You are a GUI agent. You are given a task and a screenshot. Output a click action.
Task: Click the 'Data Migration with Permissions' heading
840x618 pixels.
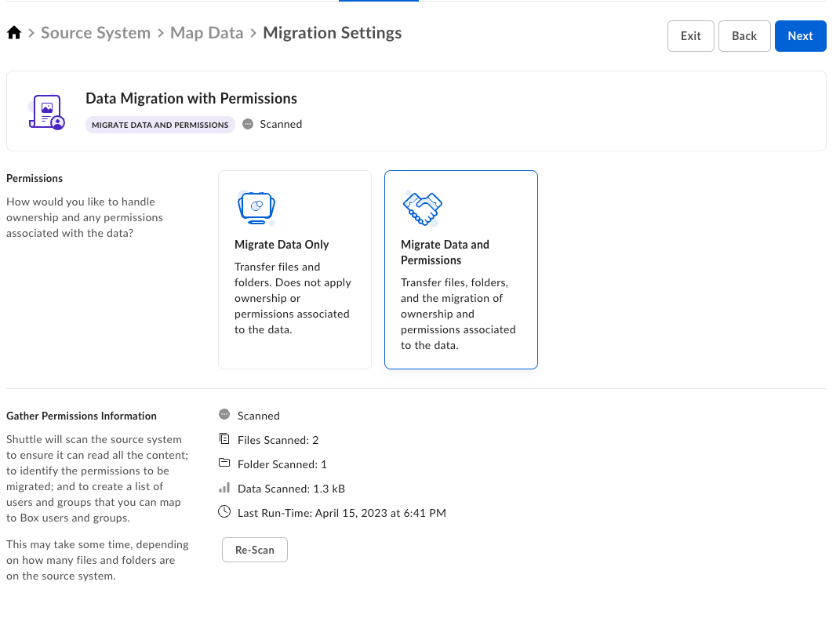pos(191,99)
